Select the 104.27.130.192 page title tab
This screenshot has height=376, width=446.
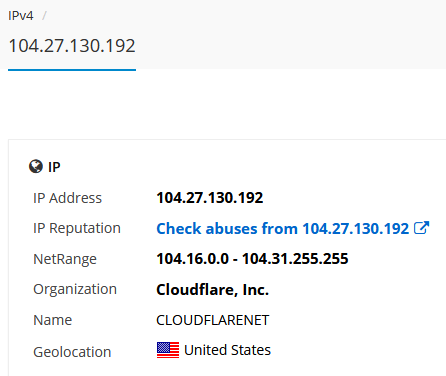click(x=72, y=46)
